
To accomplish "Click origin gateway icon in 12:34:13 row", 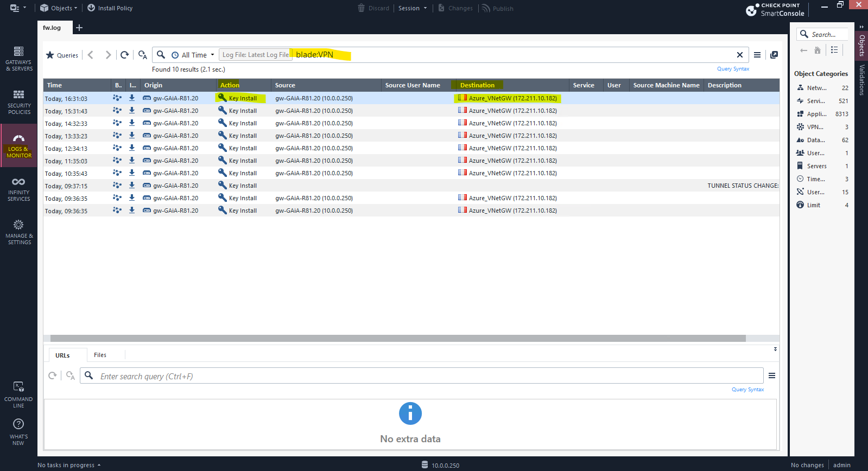I will click(147, 148).
